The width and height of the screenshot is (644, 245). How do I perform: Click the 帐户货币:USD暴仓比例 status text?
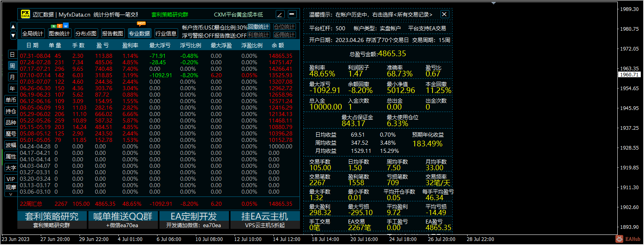(215, 27)
